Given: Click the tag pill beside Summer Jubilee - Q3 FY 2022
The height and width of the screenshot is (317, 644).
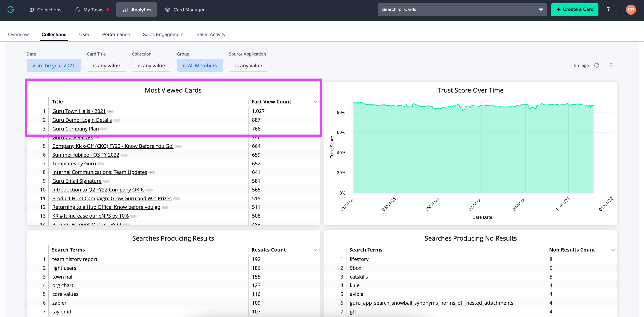Looking at the screenshot, I should tap(124, 155).
